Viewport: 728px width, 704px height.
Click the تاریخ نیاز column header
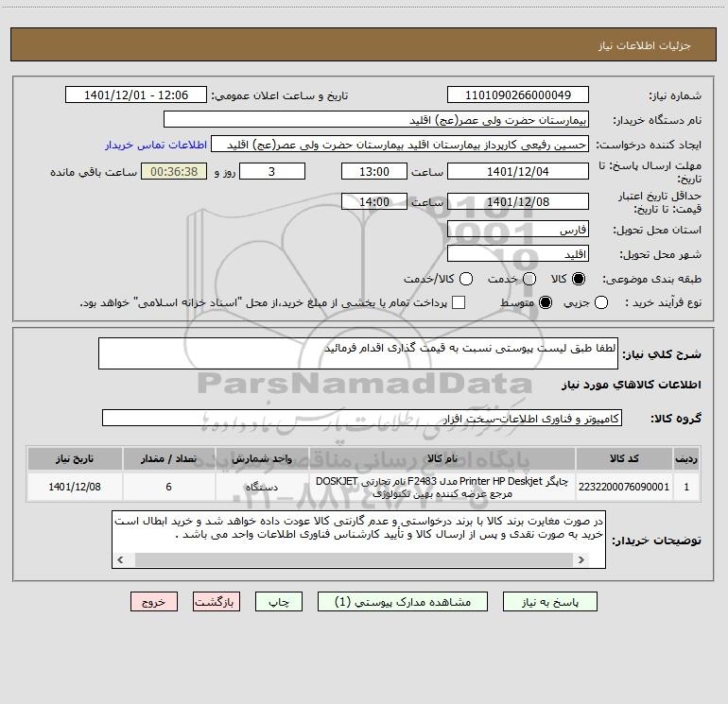pos(75,459)
